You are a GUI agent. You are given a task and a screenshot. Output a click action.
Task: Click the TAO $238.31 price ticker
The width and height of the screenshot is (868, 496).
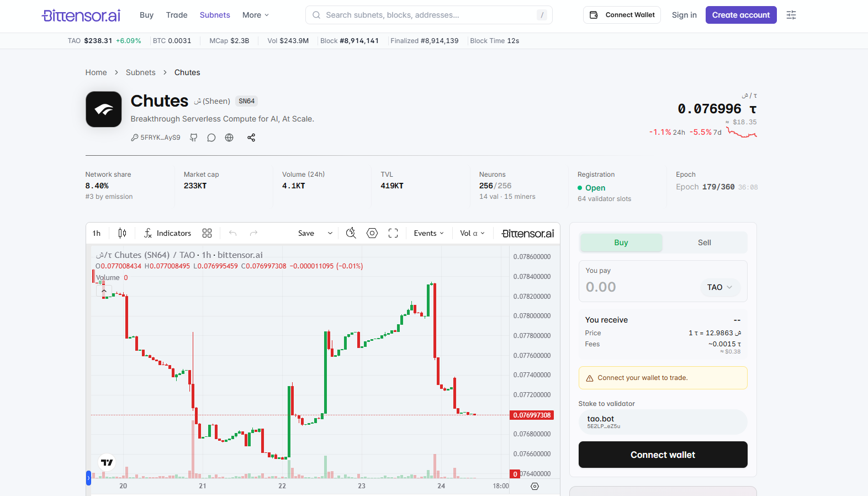click(x=104, y=41)
